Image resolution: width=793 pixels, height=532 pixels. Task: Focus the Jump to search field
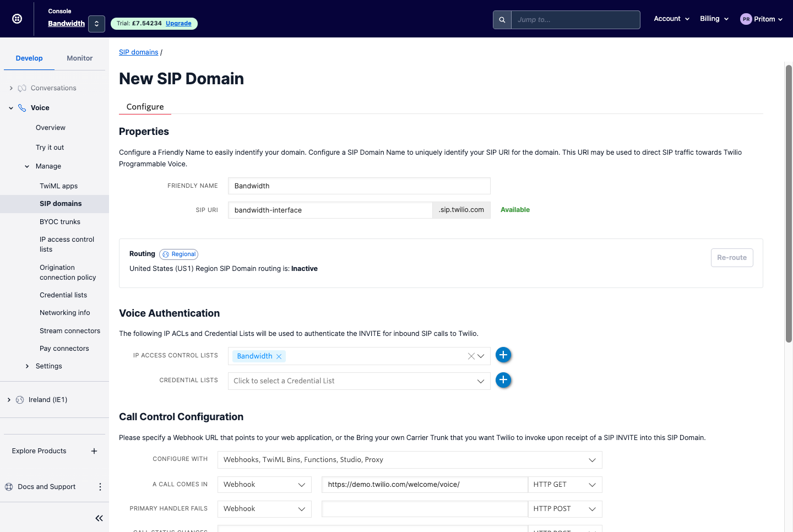[575, 20]
